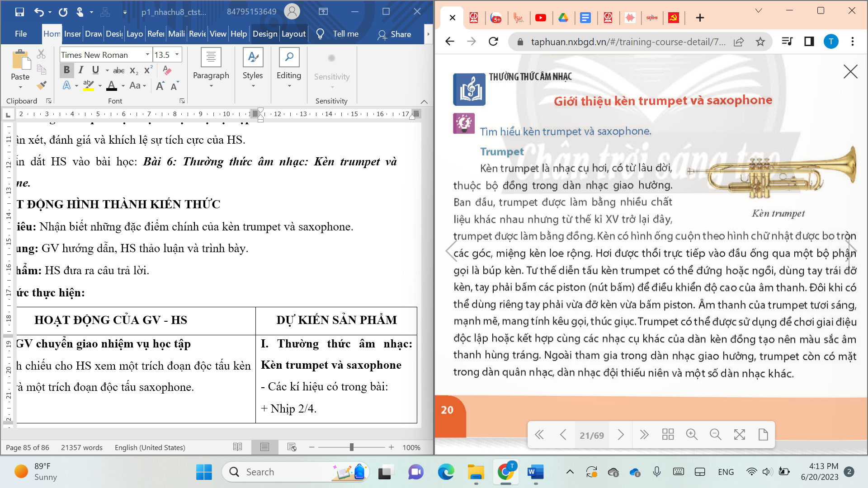Switch to Web Layout view in status bar
The image size is (868, 488).
pyautogui.click(x=292, y=447)
